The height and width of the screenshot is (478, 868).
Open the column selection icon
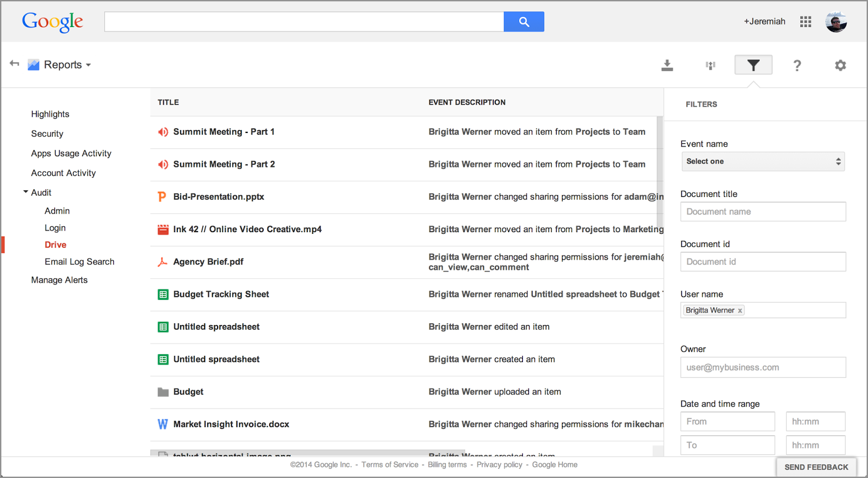710,66
